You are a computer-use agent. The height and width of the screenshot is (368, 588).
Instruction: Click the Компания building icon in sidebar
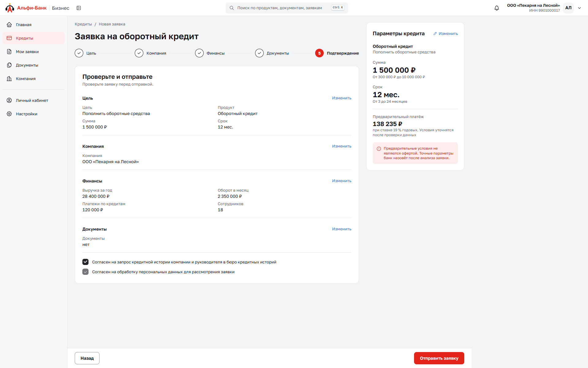tap(9, 79)
